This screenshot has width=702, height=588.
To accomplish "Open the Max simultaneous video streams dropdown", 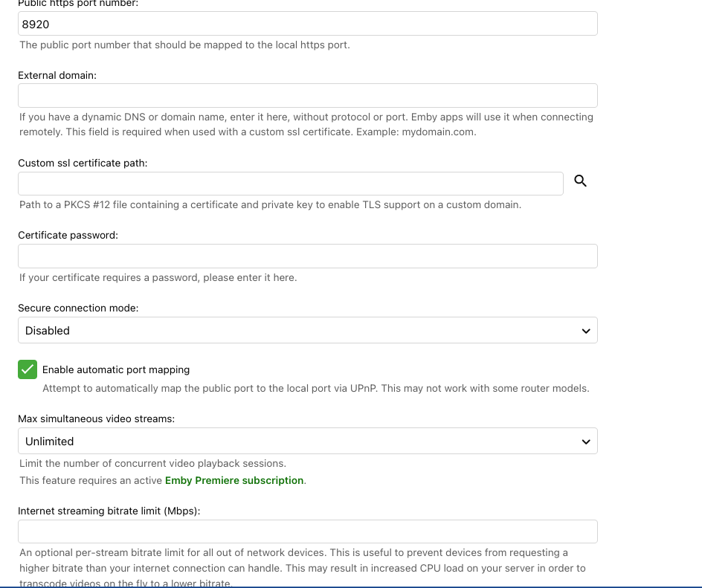I will pos(307,441).
